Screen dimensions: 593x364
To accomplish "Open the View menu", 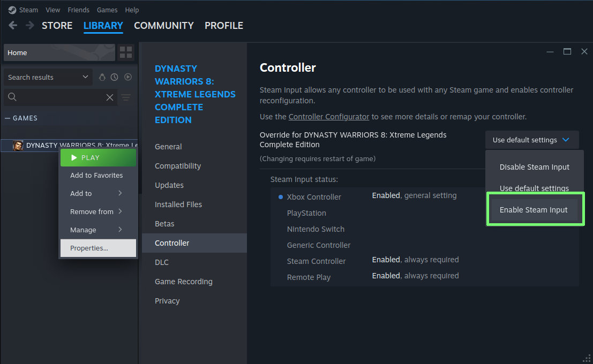I will (x=53, y=10).
